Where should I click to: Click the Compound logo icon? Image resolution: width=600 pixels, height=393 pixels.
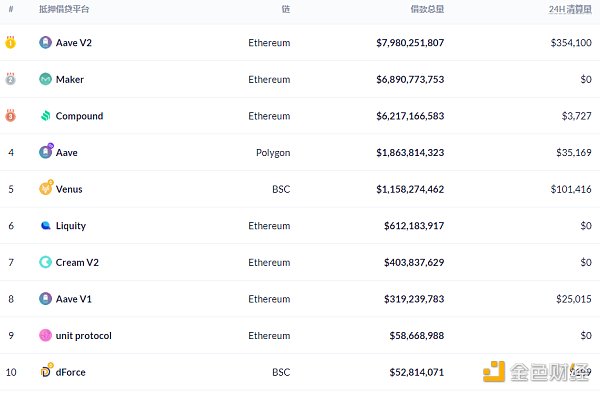click(46, 116)
